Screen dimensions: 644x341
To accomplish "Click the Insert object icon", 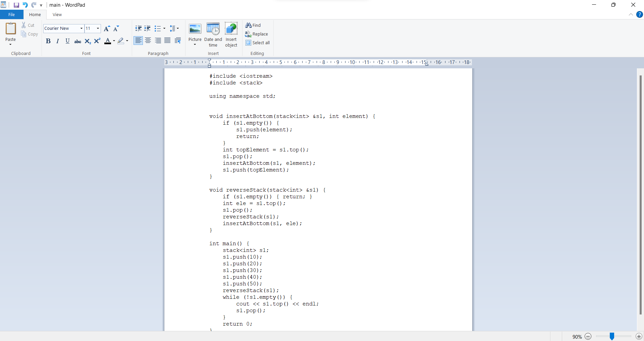I will pos(231,29).
